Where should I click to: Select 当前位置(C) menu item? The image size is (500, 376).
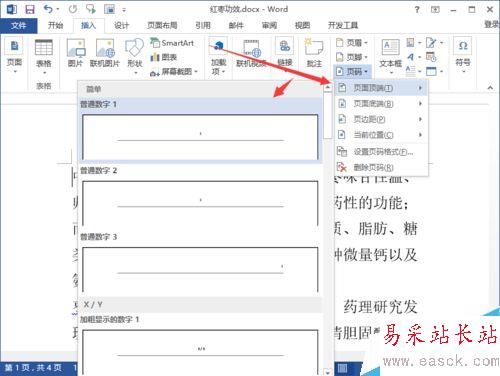coord(381,135)
